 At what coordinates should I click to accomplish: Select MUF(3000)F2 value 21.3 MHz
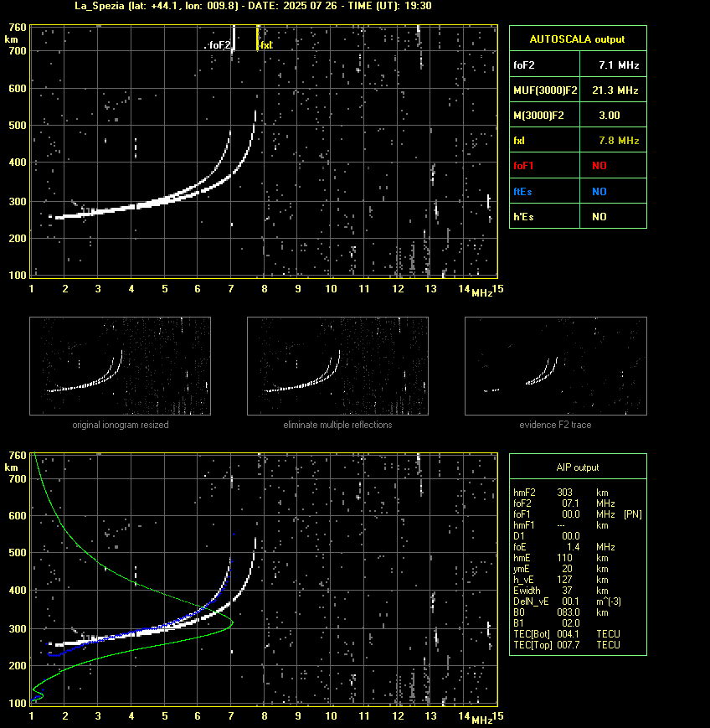pos(615,90)
